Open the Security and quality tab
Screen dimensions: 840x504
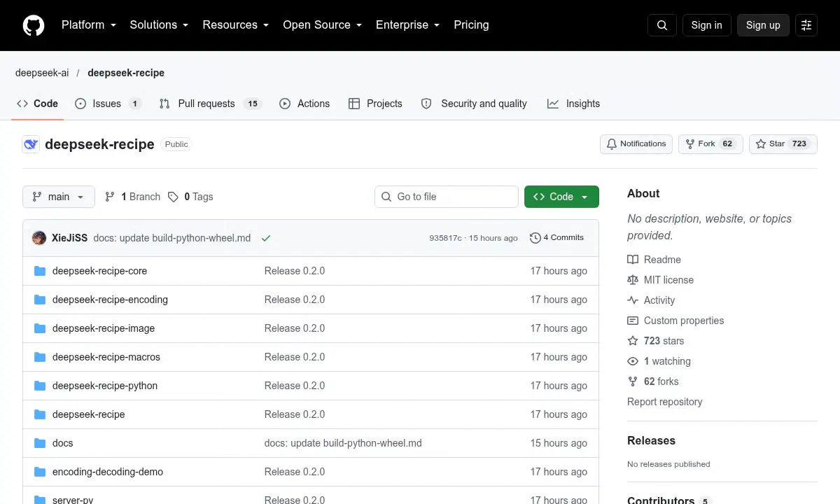(474, 104)
